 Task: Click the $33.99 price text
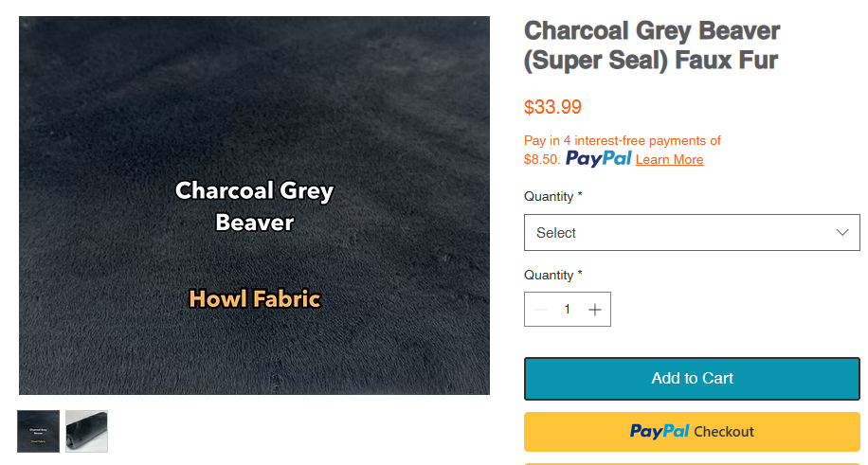click(x=552, y=107)
